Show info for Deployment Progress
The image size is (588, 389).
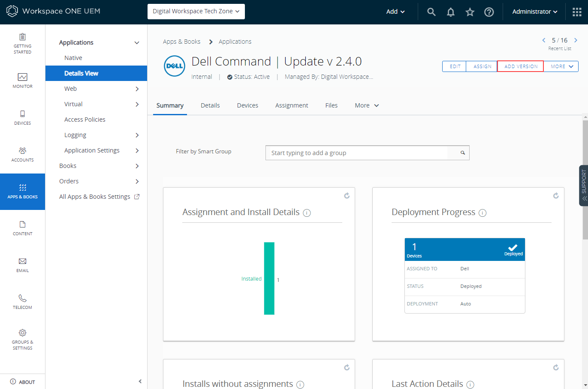point(482,213)
